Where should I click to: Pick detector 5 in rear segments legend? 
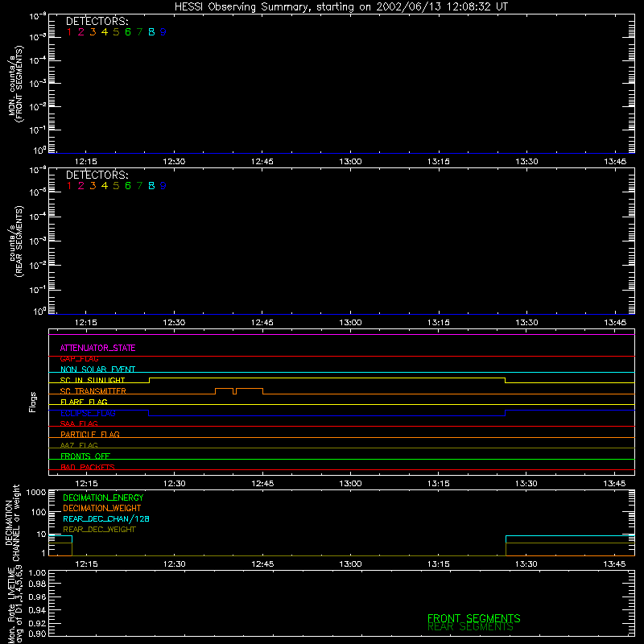click(116, 186)
